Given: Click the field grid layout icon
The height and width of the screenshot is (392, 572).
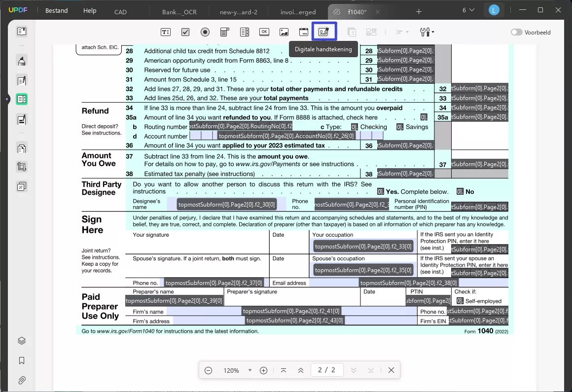Looking at the screenshot, I should (x=371, y=32).
